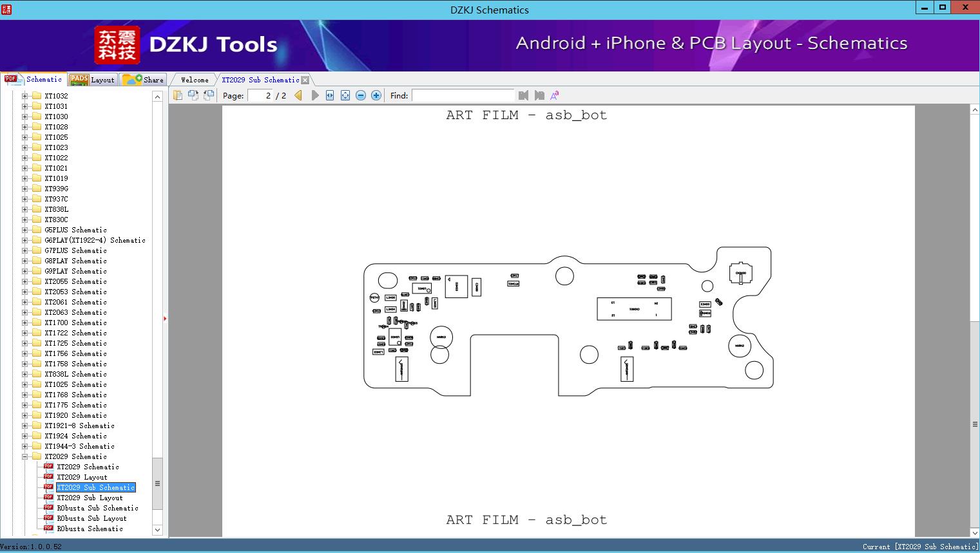Switch to the Schematic tab
This screenshot has width=980, height=553.
point(33,79)
